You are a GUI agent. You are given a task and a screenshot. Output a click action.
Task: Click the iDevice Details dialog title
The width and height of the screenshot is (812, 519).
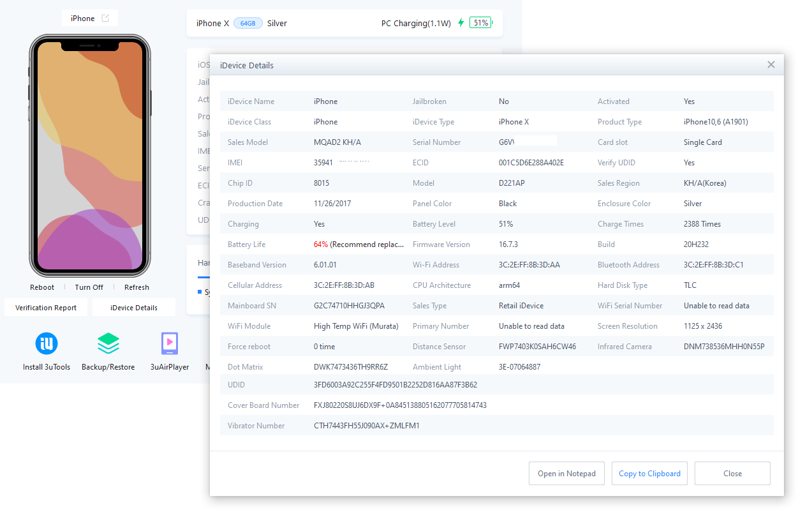[x=247, y=65]
